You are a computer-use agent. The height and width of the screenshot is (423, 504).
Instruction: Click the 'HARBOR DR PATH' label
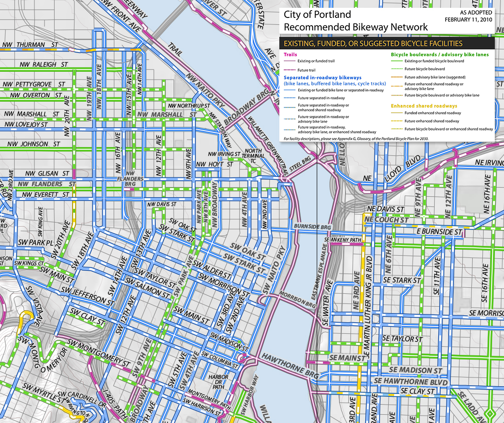pyautogui.click(x=218, y=382)
